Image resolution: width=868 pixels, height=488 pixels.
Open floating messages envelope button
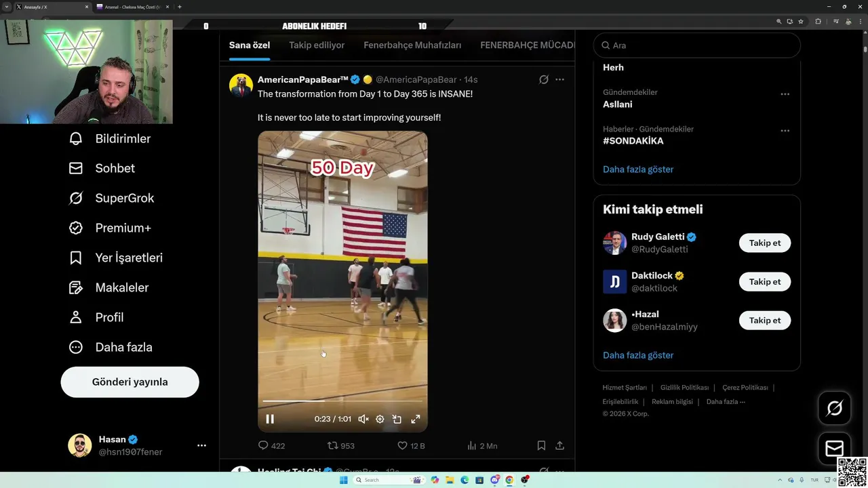(x=834, y=449)
